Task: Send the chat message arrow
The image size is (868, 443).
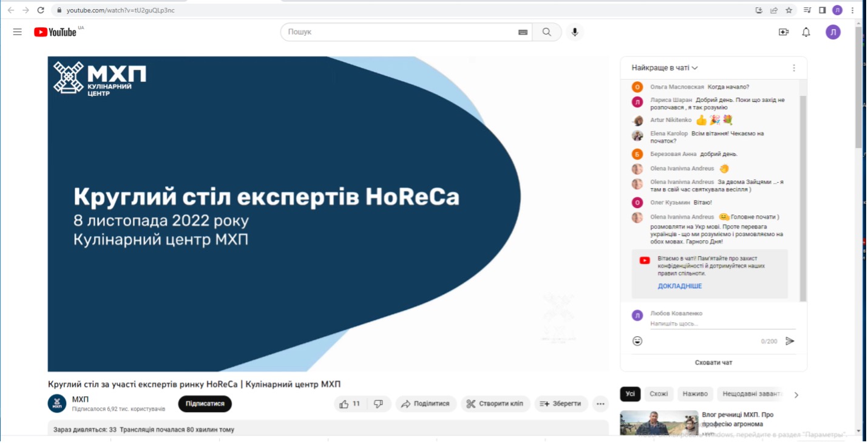Action: tap(790, 341)
